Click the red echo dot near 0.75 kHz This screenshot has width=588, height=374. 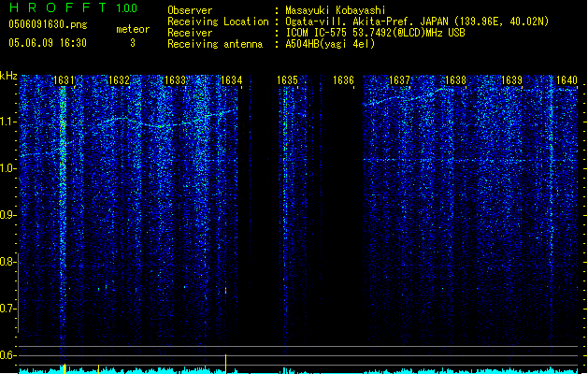pos(225,291)
